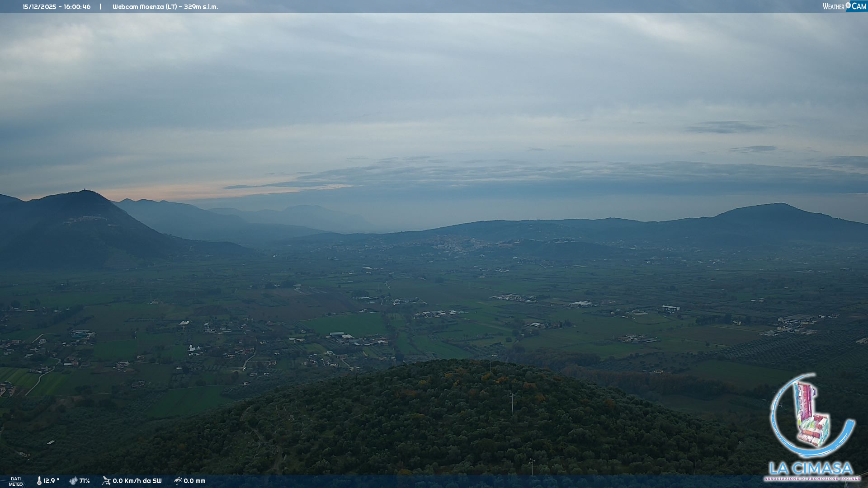Click the 0.0 Km/h da SW wind reading
Viewport: 868px width, 488px height.
tap(137, 481)
